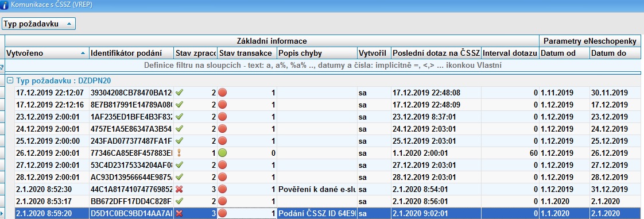Open the Typ požadavku grouping dropdown
Screen dimensions: 644x219
point(38,24)
